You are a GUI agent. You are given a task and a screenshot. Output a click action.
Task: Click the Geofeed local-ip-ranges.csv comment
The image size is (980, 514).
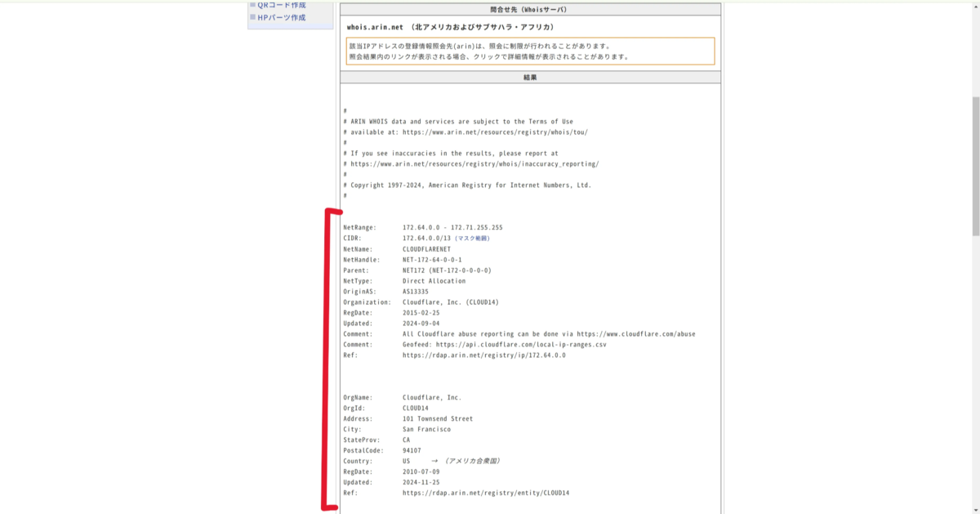point(505,344)
